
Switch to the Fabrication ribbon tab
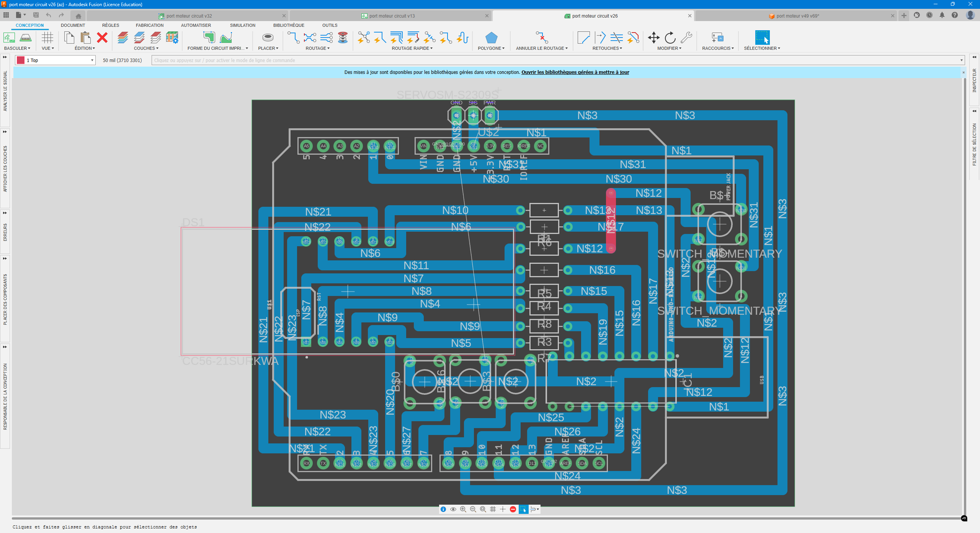pos(149,25)
